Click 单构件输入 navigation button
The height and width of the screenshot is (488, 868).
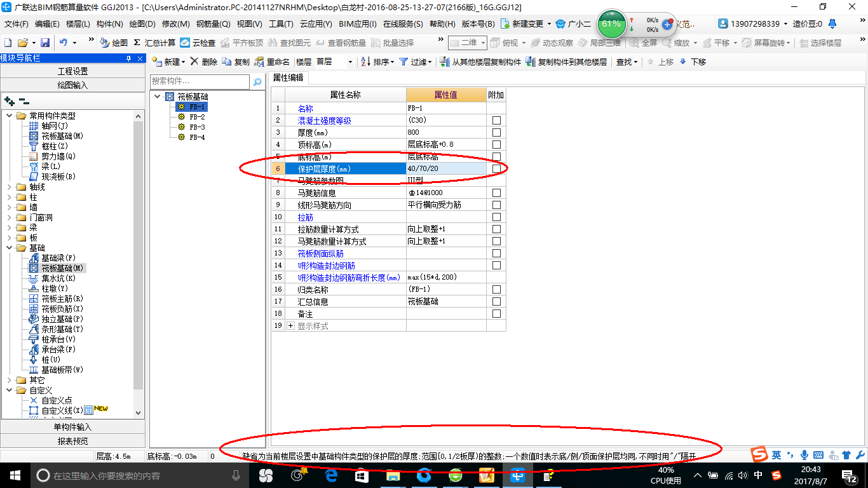click(72, 427)
